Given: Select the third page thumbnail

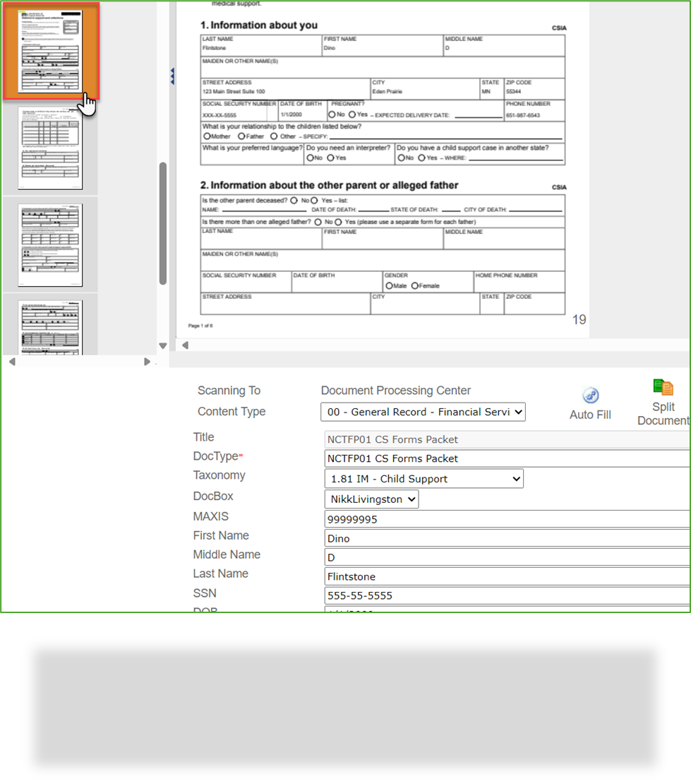Looking at the screenshot, I should 51,244.
